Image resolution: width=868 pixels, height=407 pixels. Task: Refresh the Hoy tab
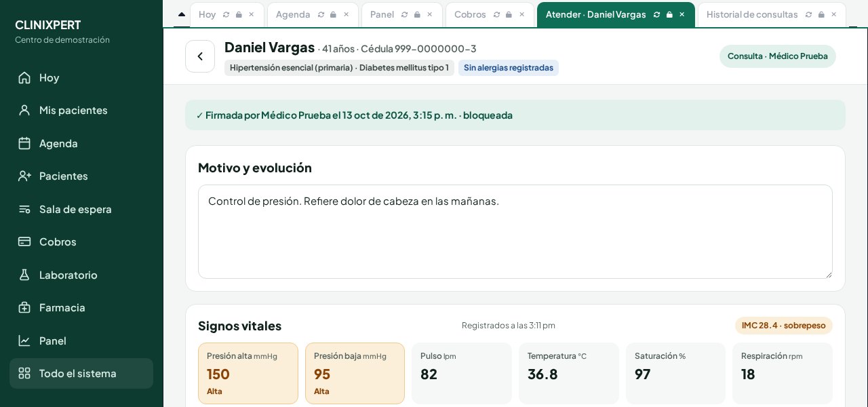point(226,14)
